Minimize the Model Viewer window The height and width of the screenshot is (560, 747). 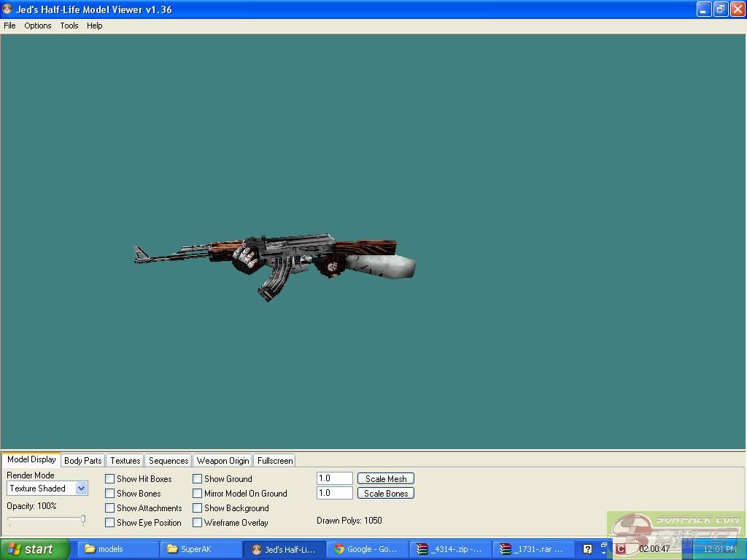pos(704,9)
